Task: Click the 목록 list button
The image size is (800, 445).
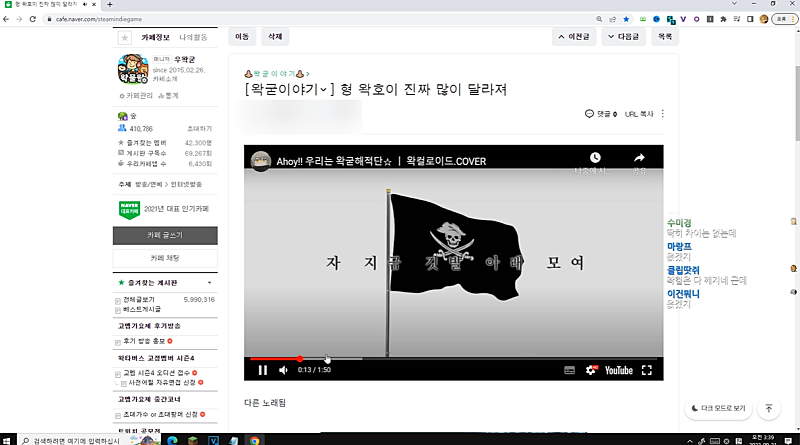Action: (665, 37)
